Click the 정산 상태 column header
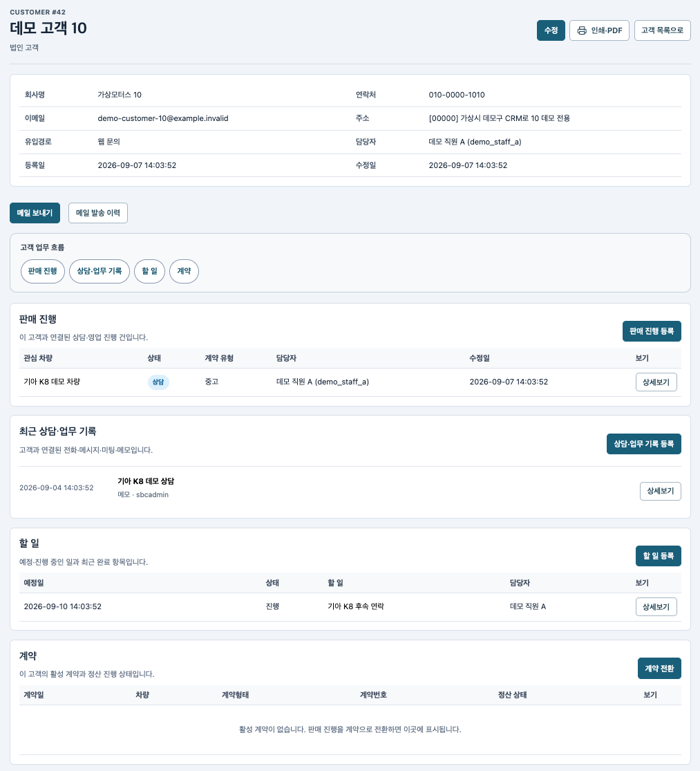The height and width of the screenshot is (771, 700). pyautogui.click(x=512, y=695)
